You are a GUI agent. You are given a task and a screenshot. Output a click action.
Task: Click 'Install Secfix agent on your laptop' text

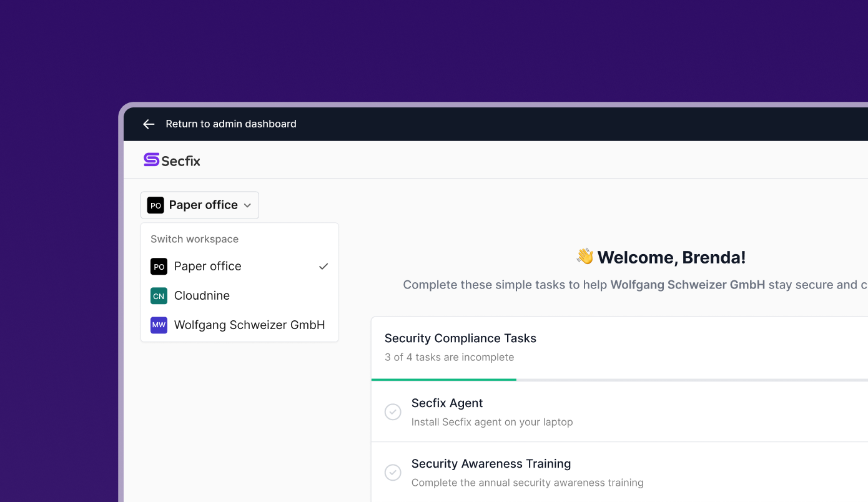(492, 422)
